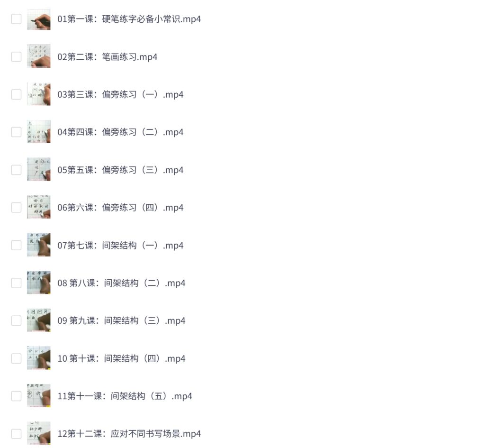Check the box for 10 第十课 file

[17, 358]
